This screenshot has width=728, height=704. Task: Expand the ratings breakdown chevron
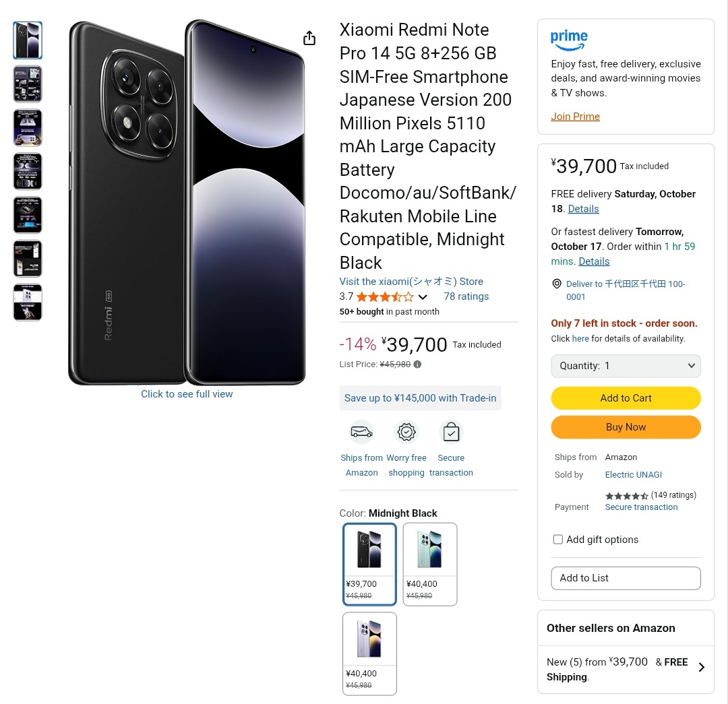click(423, 297)
